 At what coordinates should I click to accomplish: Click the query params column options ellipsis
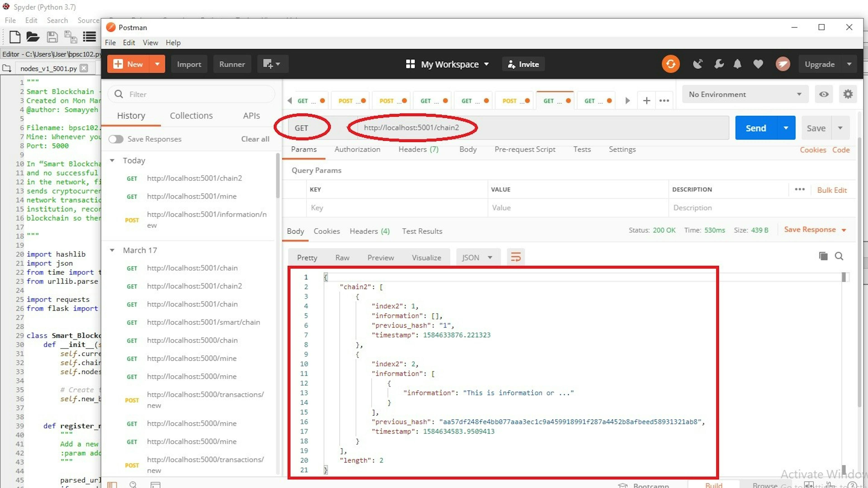[800, 189]
